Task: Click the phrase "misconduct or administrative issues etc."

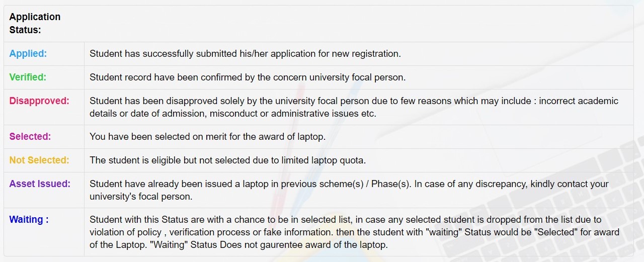Action: (x=292, y=114)
